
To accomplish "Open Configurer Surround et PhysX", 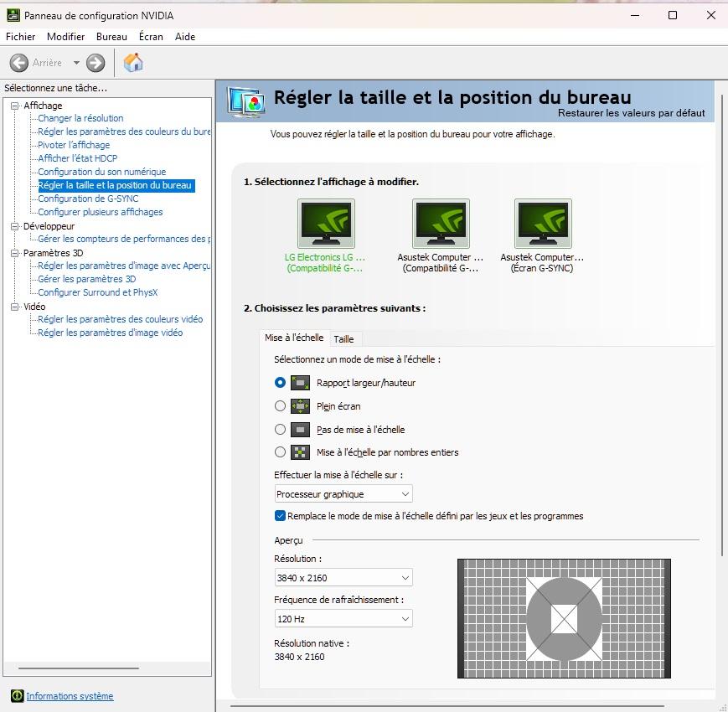I will tap(97, 292).
